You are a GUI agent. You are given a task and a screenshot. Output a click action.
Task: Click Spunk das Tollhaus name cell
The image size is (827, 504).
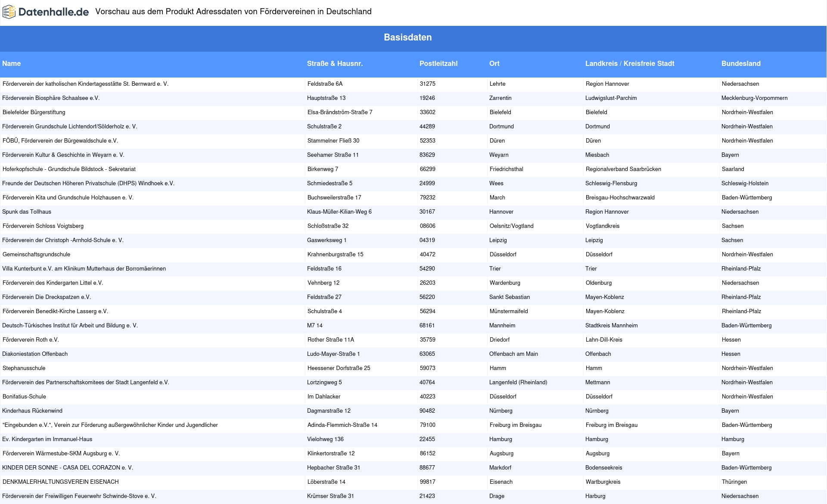pos(27,212)
